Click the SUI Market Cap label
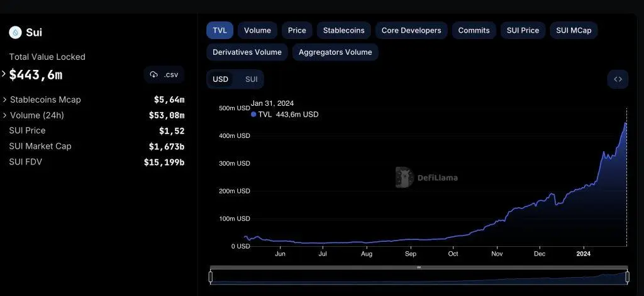This screenshot has height=296, width=644. pos(40,146)
